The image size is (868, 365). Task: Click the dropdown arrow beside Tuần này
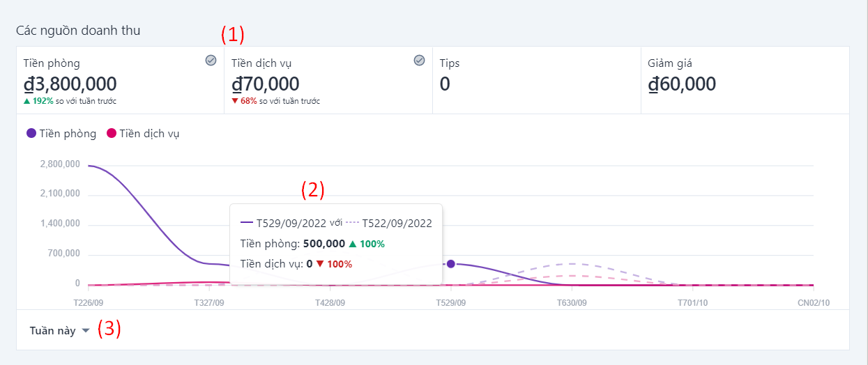pyautogui.click(x=86, y=331)
